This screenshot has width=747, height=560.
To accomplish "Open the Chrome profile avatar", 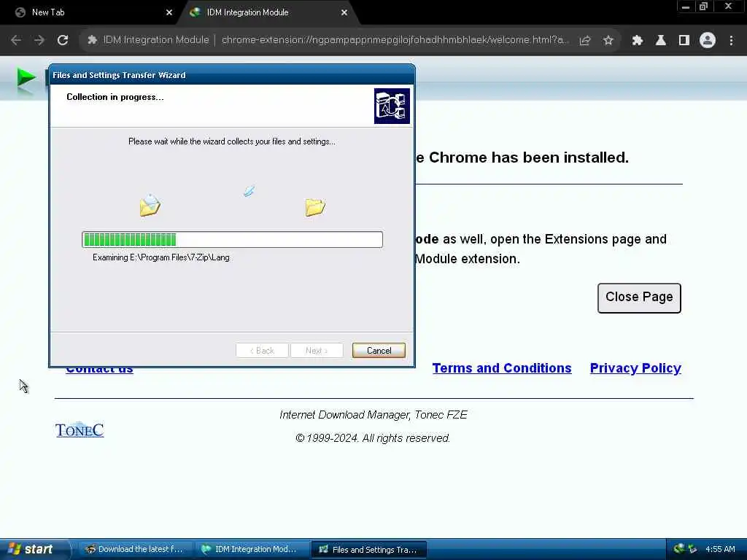I will [x=708, y=41].
